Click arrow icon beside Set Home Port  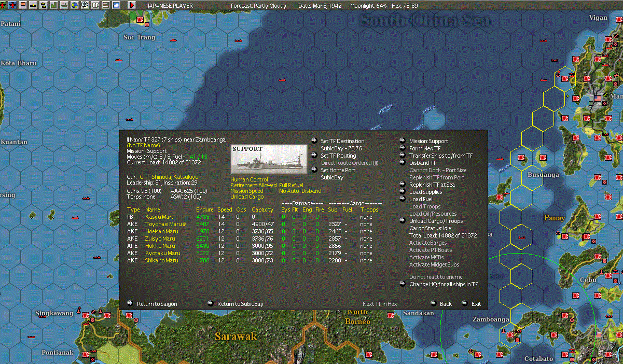tap(314, 170)
